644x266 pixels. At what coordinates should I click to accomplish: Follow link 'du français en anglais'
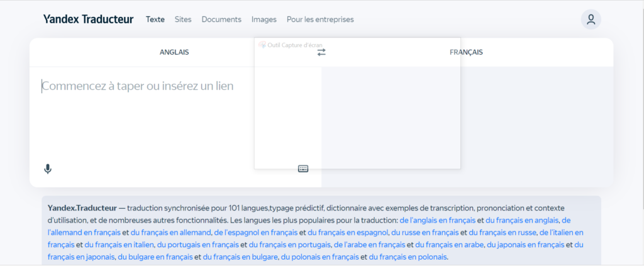coord(523,220)
